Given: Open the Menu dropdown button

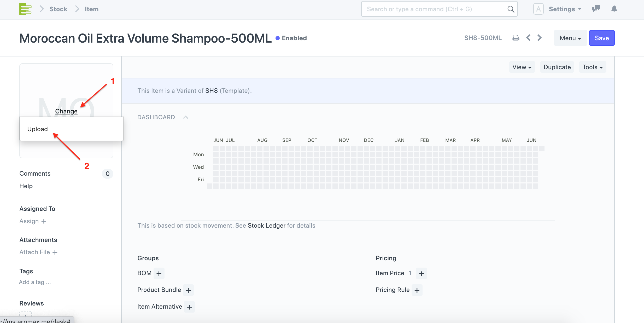Looking at the screenshot, I should (570, 38).
